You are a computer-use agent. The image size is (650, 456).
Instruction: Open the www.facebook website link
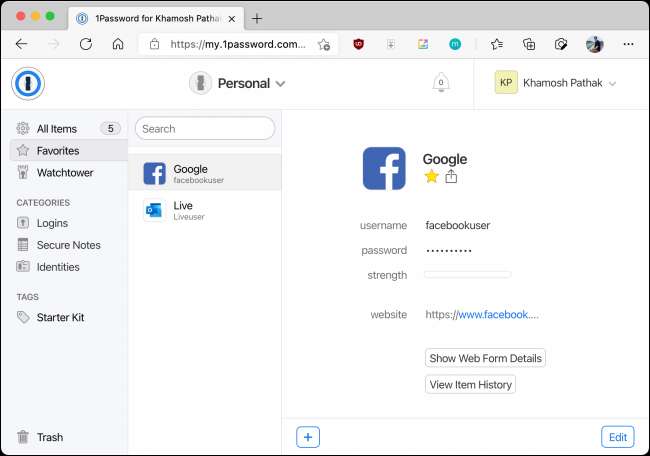pos(482,315)
